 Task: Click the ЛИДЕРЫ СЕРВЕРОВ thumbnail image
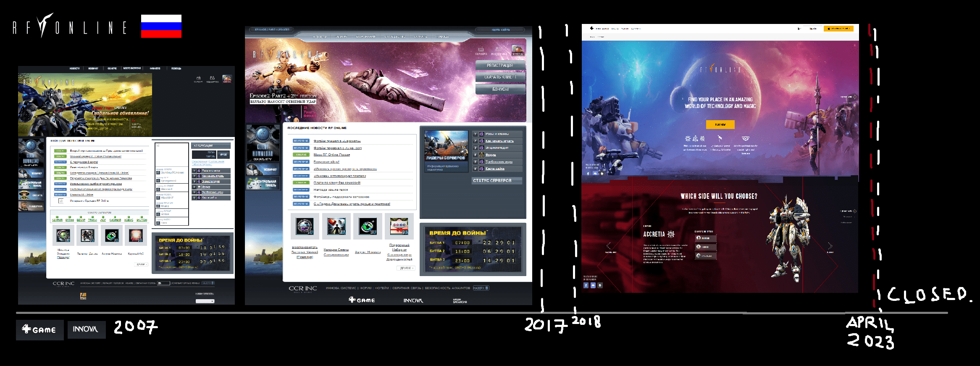click(x=446, y=145)
